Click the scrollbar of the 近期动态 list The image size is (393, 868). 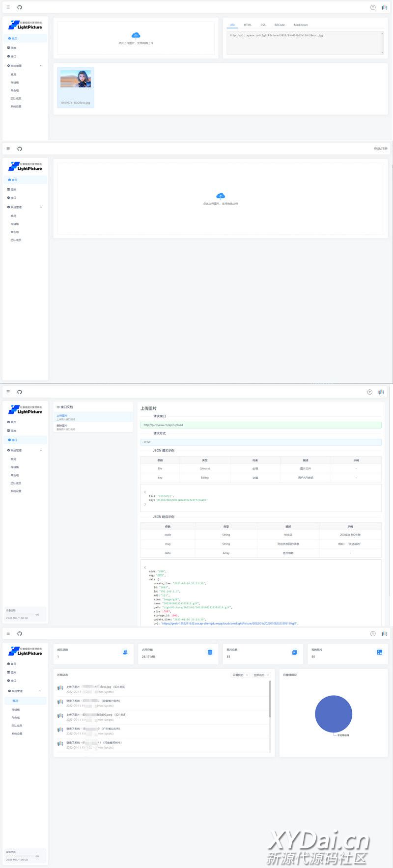(x=270, y=700)
